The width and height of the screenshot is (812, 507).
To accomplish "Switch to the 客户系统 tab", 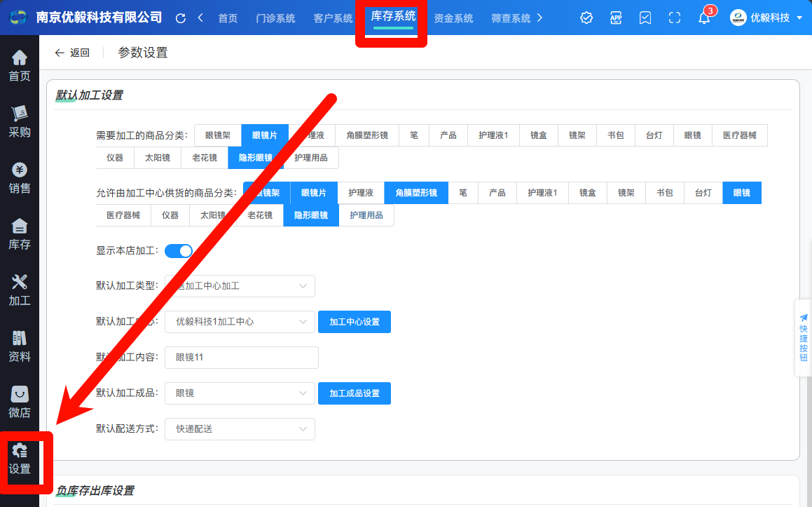I will [333, 18].
